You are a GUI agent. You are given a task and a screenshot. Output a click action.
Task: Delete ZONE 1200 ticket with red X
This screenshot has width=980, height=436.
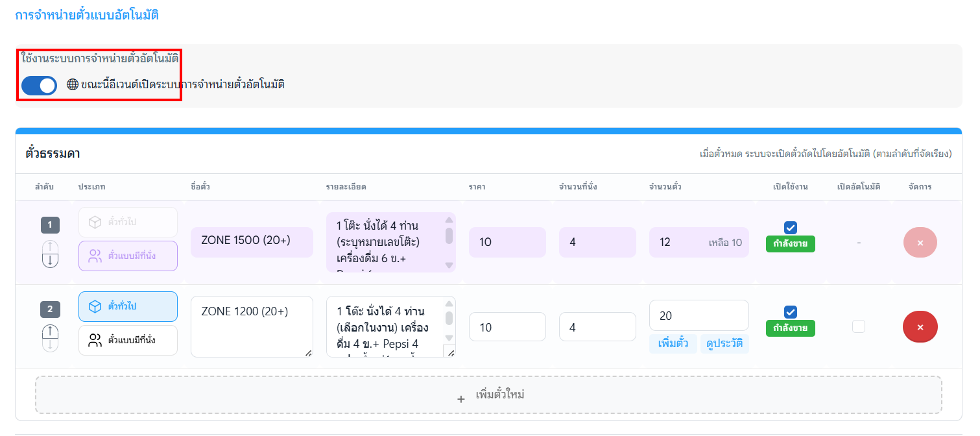[x=920, y=327]
